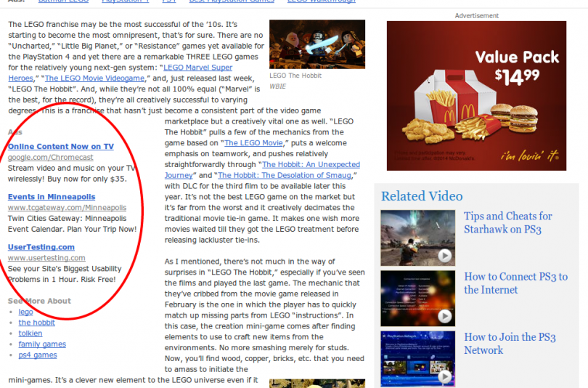The width and height of the screenshot is (588, 388).
Task: Click the LEGO The Hobbit article image
Action: click(317, 44)
